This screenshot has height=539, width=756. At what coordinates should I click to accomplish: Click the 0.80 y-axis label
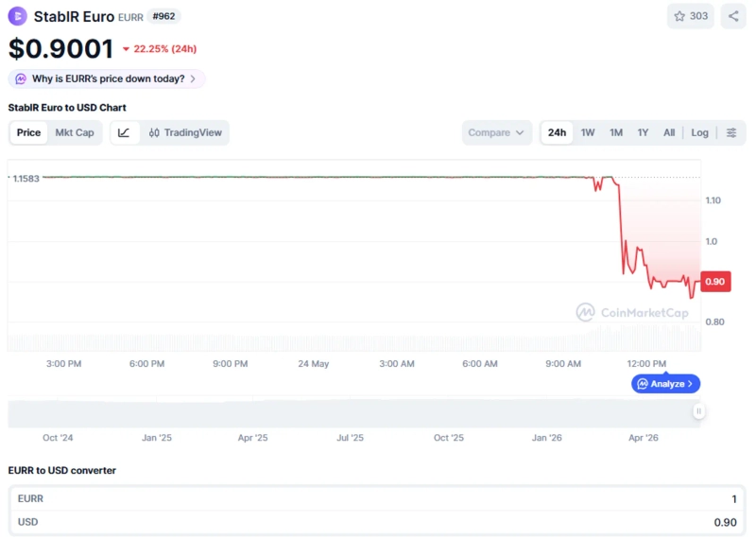click(x=714, y=322)
